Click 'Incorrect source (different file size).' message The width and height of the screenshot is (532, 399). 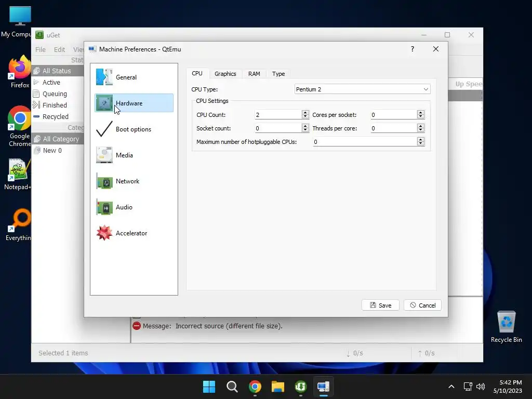pyautogui.click(x=229, y=326)
